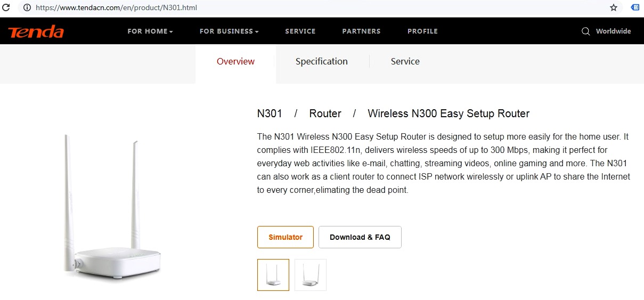Open the Service tab below the navigation bar
This screenshot has height=300, width=644.
(x=405, y=62)
